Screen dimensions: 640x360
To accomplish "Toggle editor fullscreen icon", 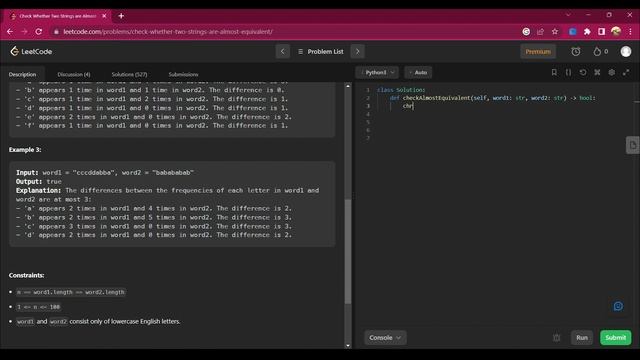I will pyautogui.click(x=626, y=72).
